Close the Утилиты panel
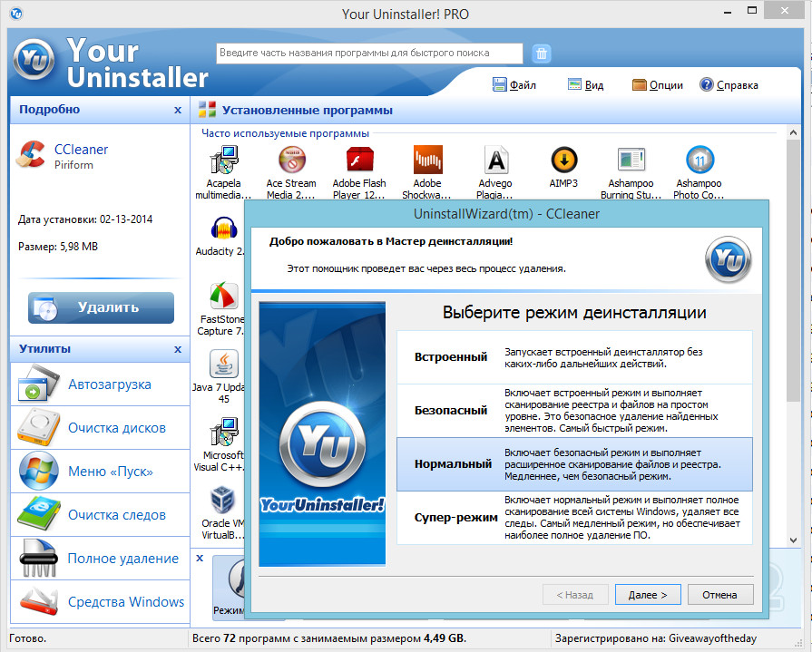Image resolution: width=812 pixels, height=652 pixels. (x=178, y=349)
